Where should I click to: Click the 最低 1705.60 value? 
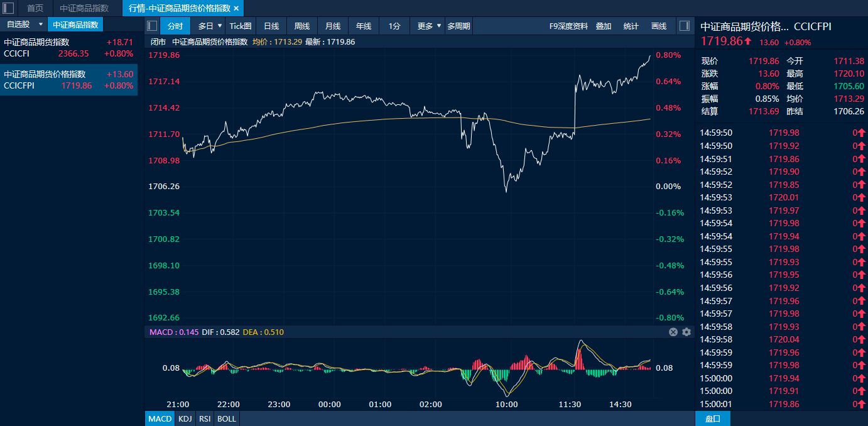coord(849,86)
